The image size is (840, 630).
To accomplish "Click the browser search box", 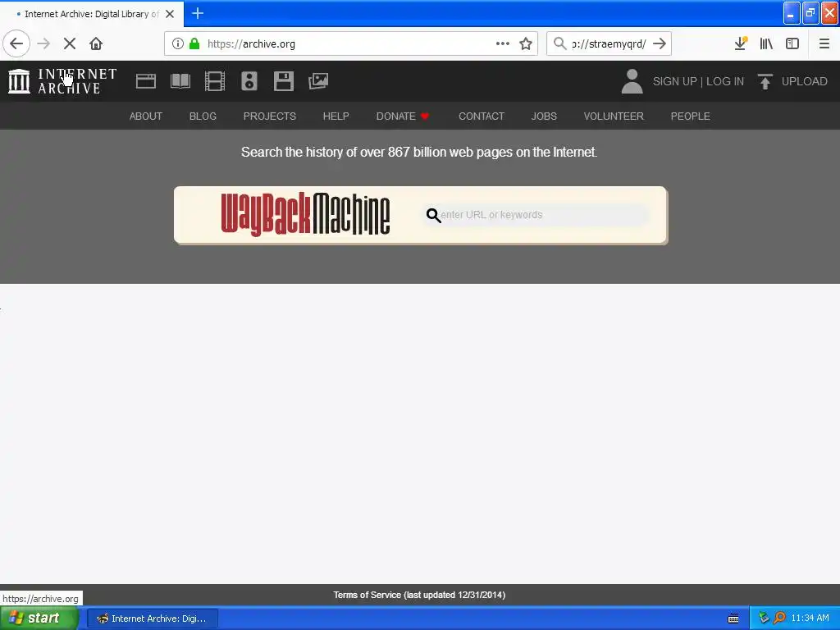I will pyautogui.click(x=609, y=43).
